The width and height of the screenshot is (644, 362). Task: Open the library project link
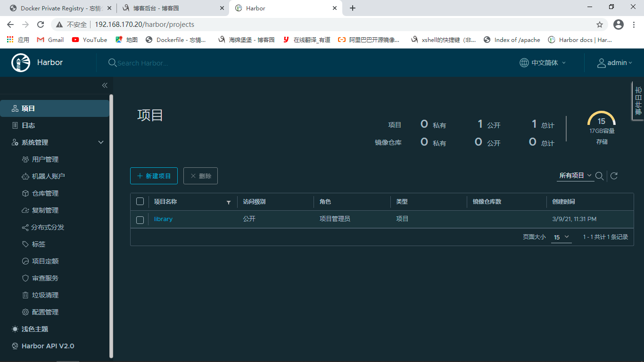[x=163, y=219]
